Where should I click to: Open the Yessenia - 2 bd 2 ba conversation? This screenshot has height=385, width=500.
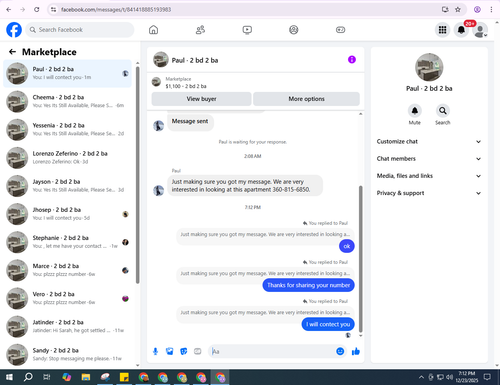tap(67, 129)
